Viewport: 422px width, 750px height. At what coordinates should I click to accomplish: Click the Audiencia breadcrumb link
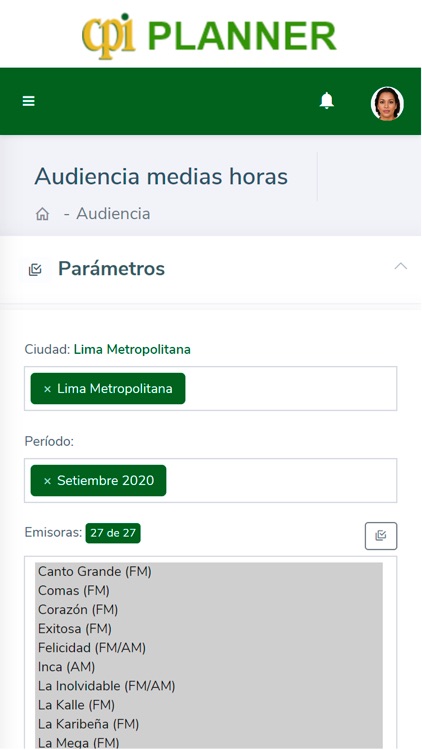coord(113,213)
